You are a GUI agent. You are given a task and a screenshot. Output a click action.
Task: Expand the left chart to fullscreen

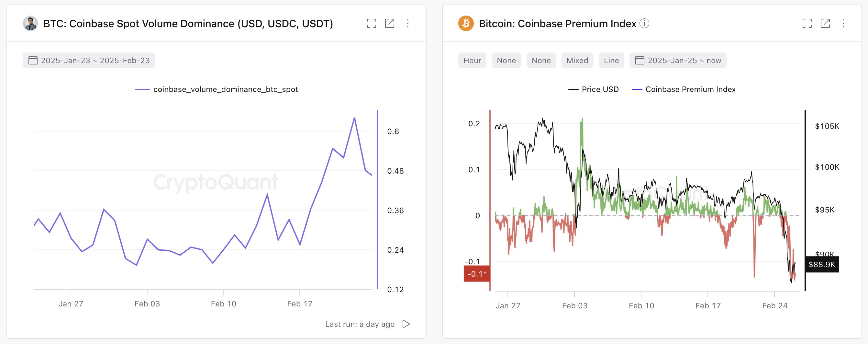point(371,24)
